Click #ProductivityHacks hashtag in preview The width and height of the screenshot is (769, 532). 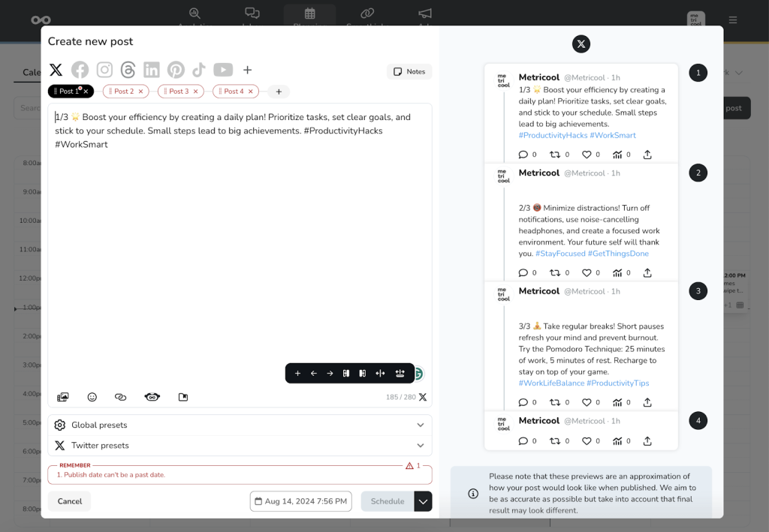pos(553,135)
